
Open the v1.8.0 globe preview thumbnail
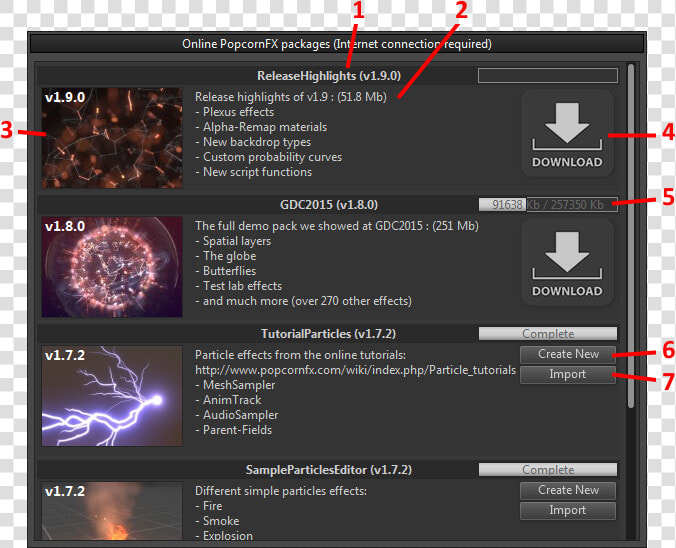click(x=112, y=267)
